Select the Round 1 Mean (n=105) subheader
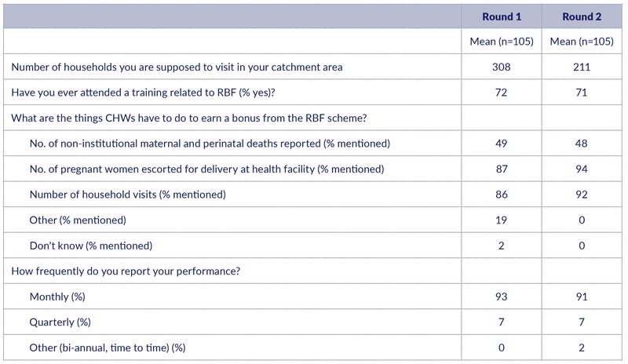This screenshot has width=628, height=364. point(502,42)
